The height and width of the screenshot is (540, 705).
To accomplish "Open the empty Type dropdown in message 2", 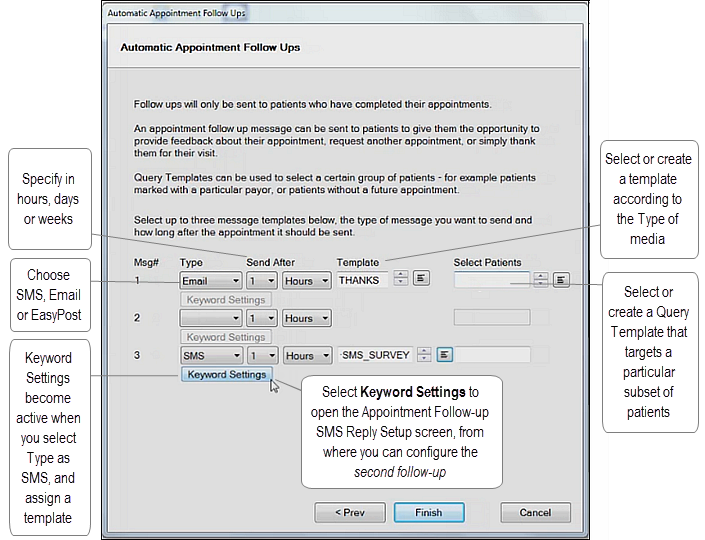I will 210,318.
